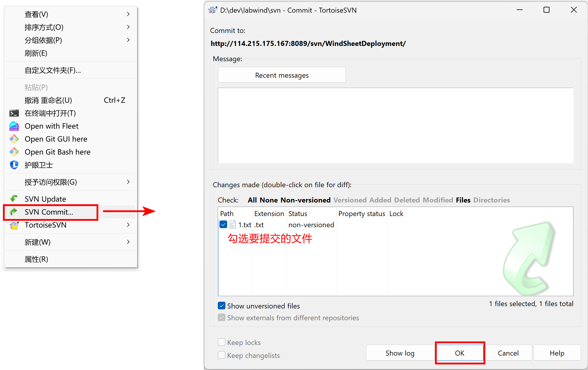Image resolution: width=588 pixels, height=370 pixels.
Task: Click the Recent messages button
Action: point(282,75)
